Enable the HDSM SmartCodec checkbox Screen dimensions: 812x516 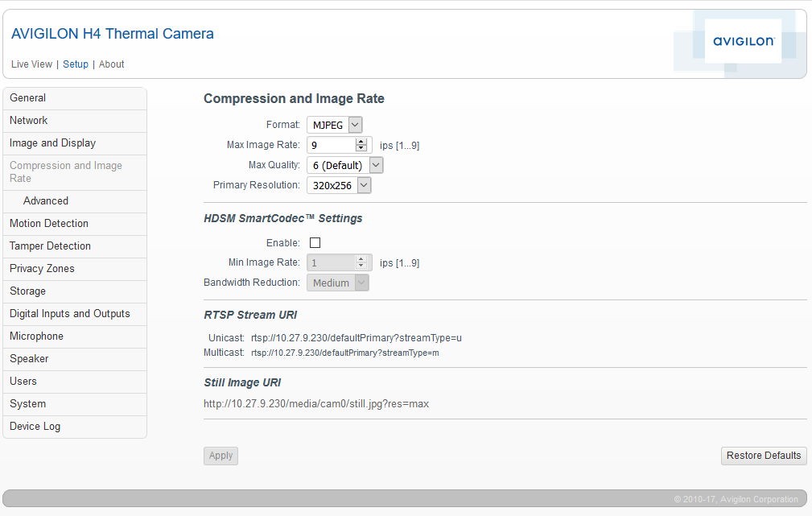pyautogui.click(x=315, y=243)
